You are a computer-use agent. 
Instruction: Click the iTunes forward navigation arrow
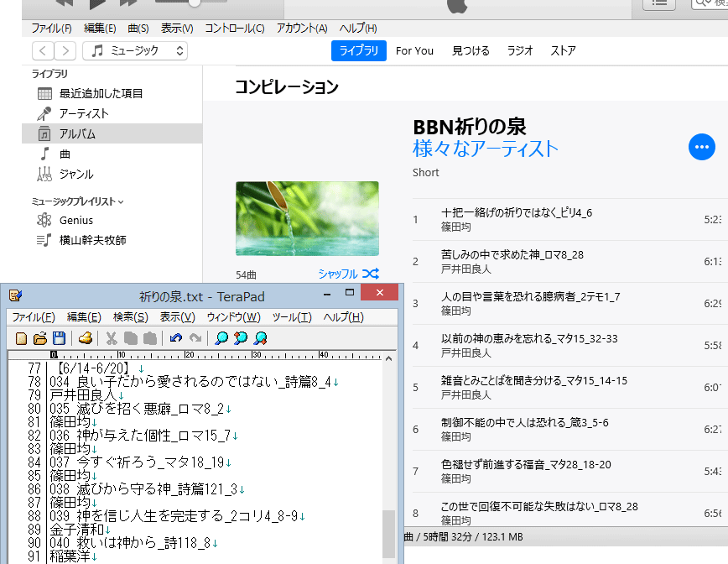tap(65, 50)
